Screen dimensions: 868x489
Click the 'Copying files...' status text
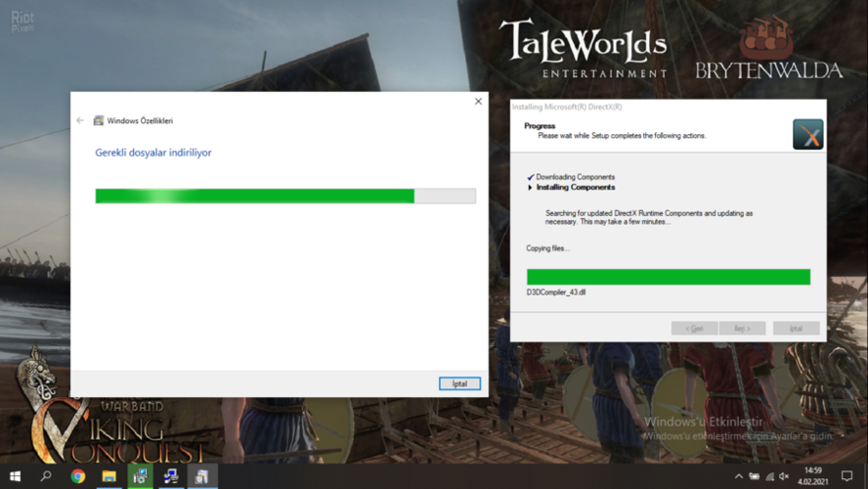(x=547, y=248)
